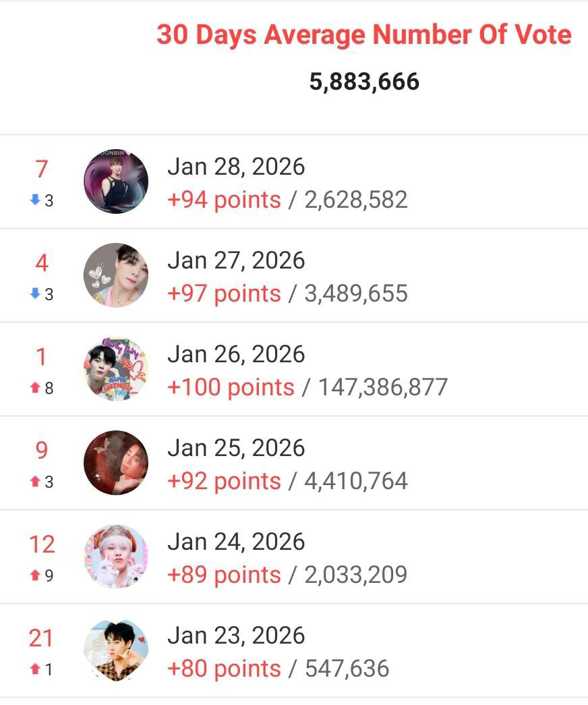Image resolution: width=588 pixels, height=705 pixels.
Task: Click the red up arrow under rank 1
Action: point(35,388)
